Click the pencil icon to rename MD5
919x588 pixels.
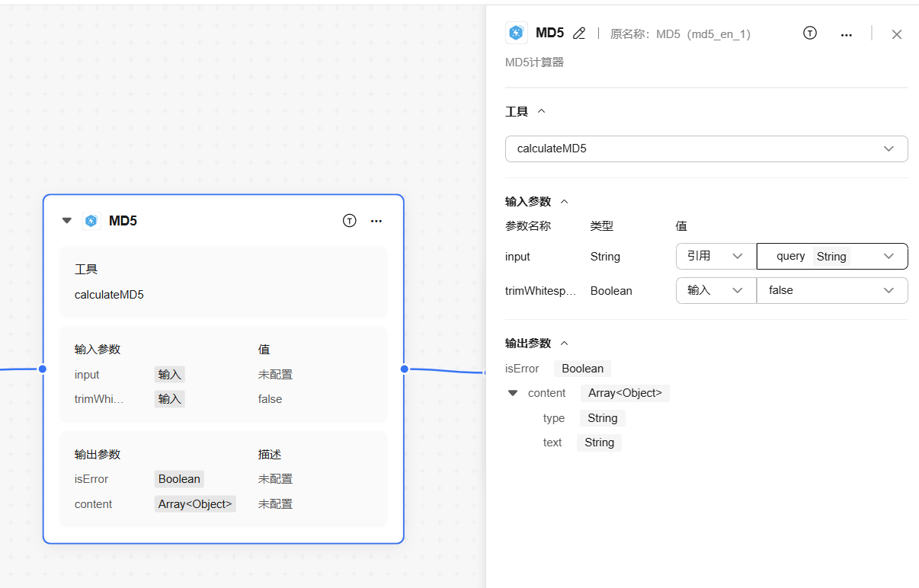(x=579, y=34)
